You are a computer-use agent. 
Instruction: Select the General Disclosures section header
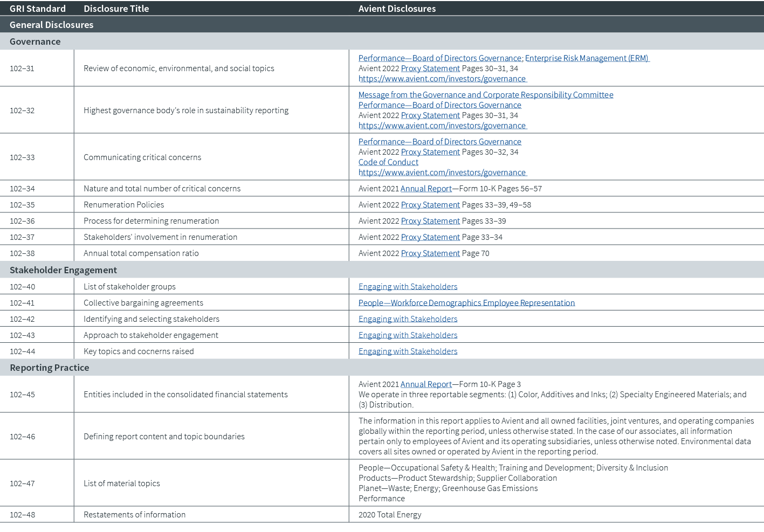(51, 24)
